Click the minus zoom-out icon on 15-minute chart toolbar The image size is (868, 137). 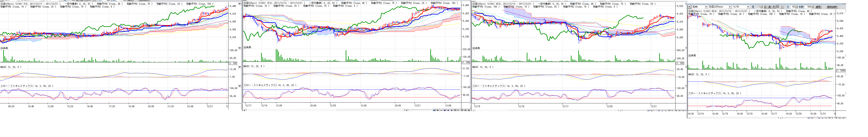point(441,110)
